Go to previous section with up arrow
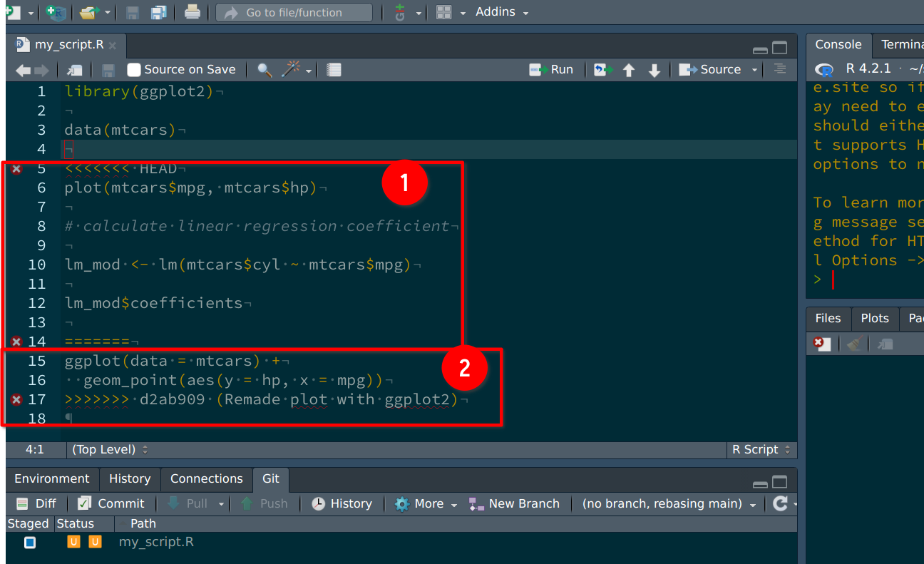The width and height of the screenshot is (924, 564). click(x=629, y=70)
